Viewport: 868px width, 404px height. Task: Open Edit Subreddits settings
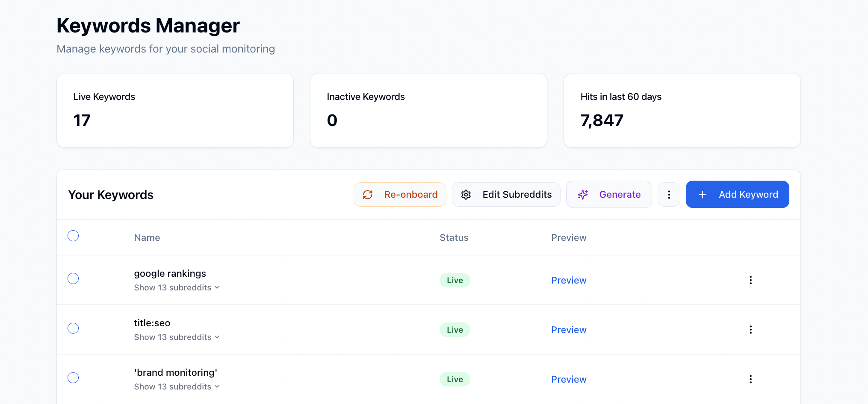506,194
